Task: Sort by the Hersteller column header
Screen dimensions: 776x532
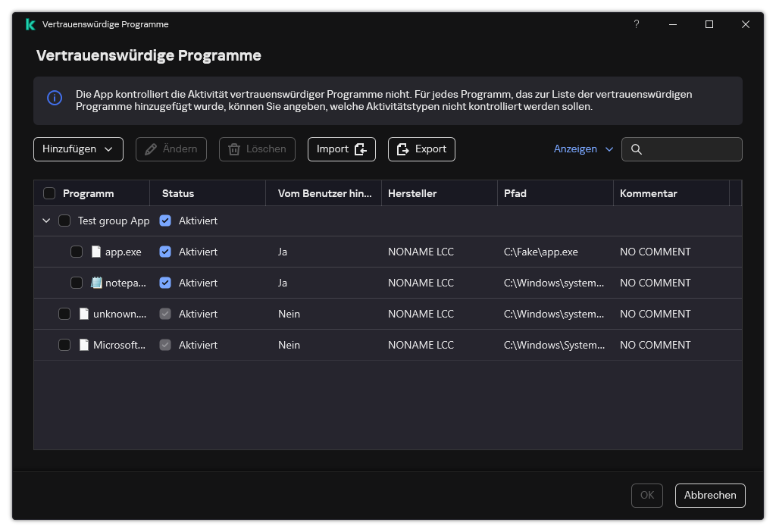Action: [x=412, y=193]
